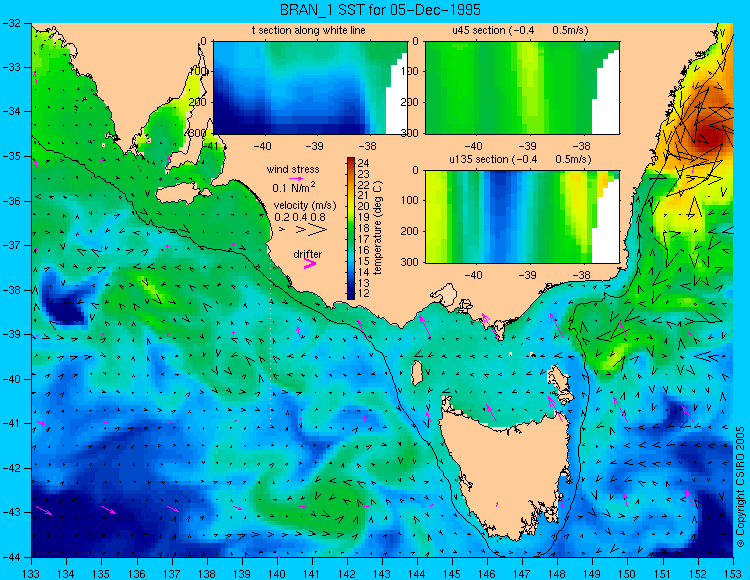Click the '0.1 N/m2' wind stress scale text

294,187
